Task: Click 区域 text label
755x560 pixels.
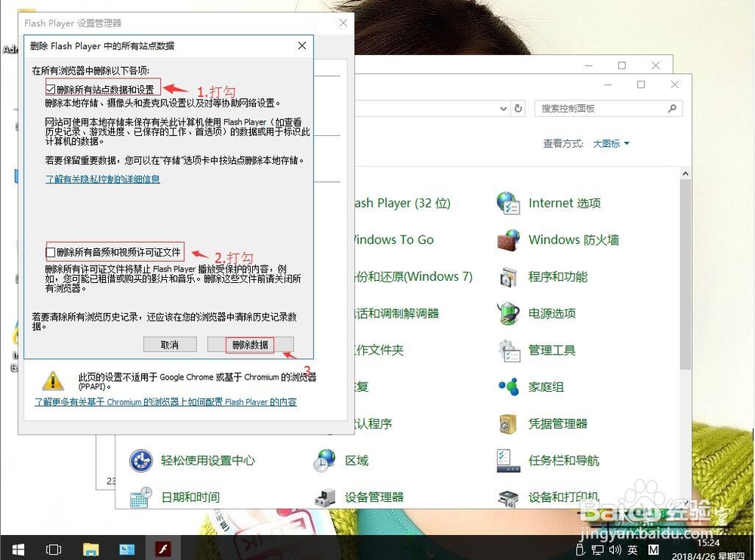Action: [x=356, y=461]
